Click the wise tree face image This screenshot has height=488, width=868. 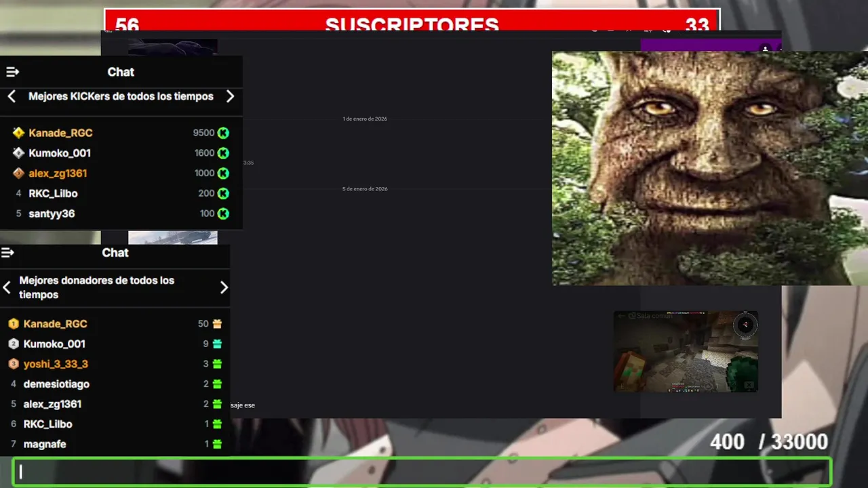[x=710, y=168]
